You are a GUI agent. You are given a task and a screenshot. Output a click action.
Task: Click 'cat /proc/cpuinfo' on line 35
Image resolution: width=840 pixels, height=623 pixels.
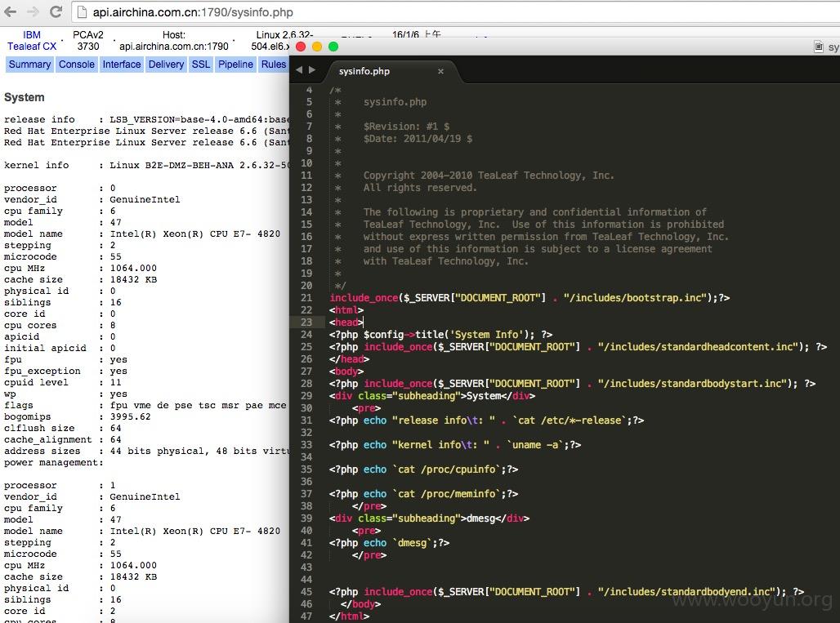(447, 469)
